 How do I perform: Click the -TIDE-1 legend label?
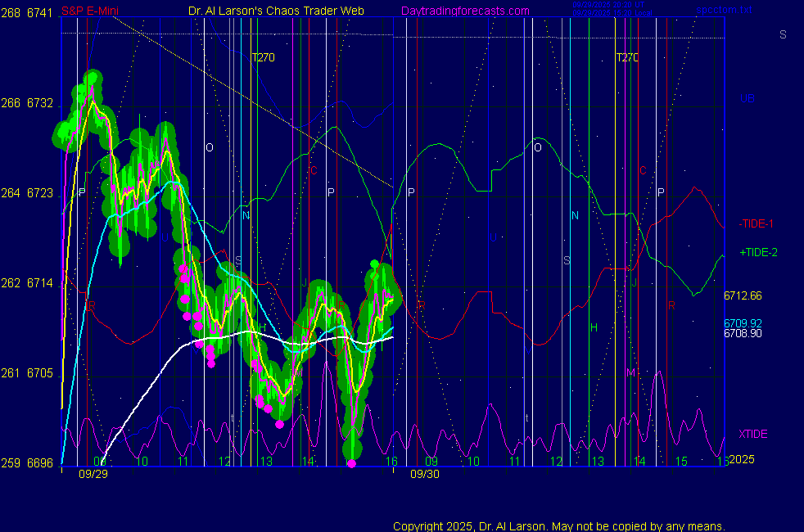coord(757,223)
